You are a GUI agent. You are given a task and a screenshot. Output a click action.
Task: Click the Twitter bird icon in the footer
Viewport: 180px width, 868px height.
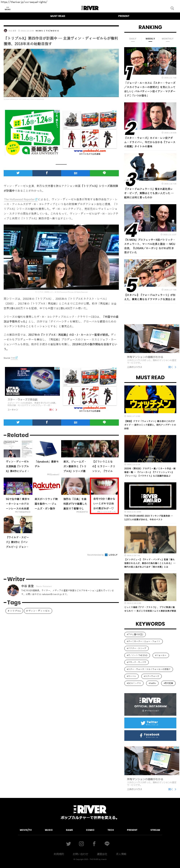click(69, 843)
